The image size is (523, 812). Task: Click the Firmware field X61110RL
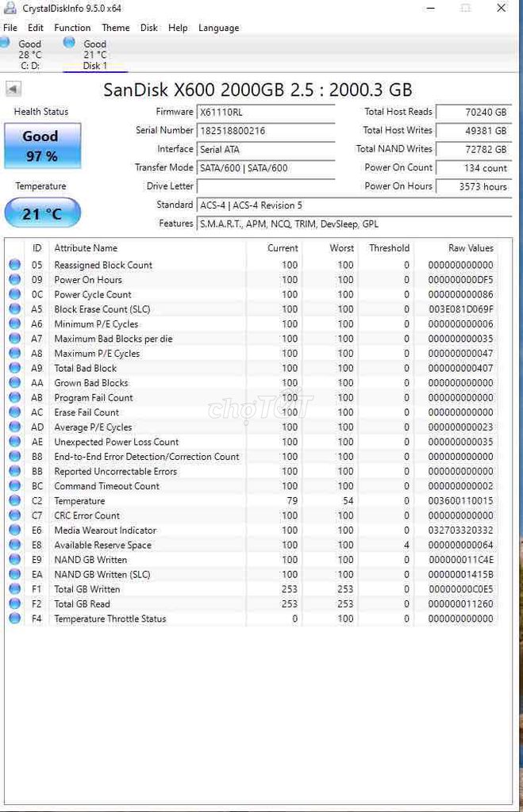(x=266, y=112)
